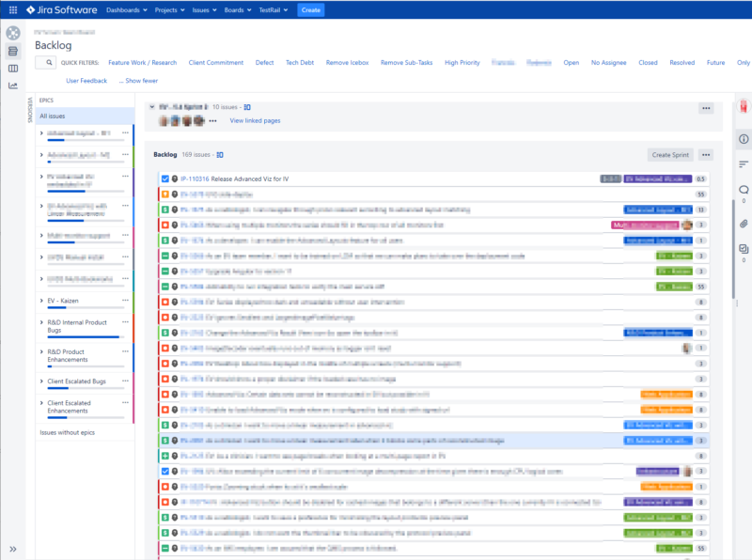Click the task type icon of IP-110316
The width and height of the screenshot is (752, 560).
coord(165,179)
